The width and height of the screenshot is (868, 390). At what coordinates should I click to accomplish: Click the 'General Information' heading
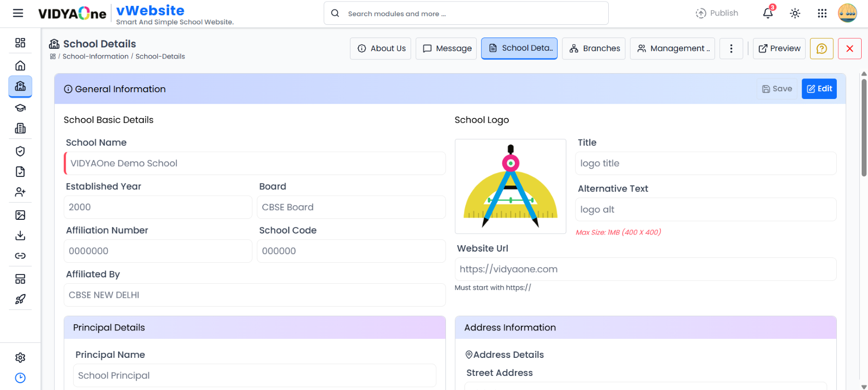120,89
